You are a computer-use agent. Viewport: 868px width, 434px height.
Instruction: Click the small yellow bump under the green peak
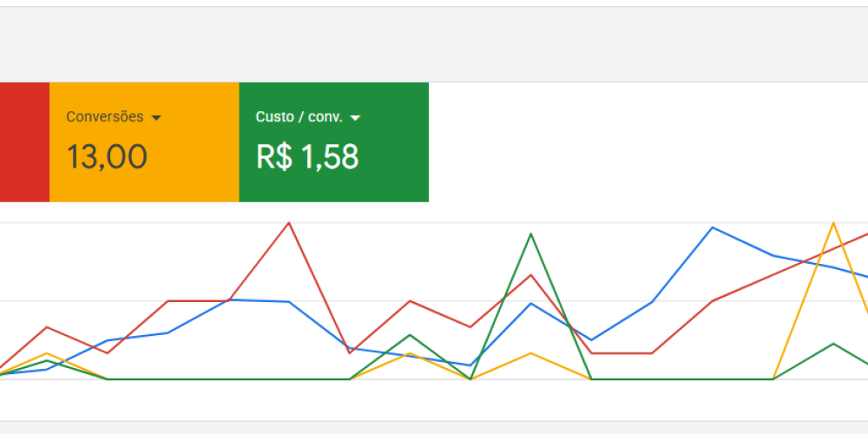530,353
